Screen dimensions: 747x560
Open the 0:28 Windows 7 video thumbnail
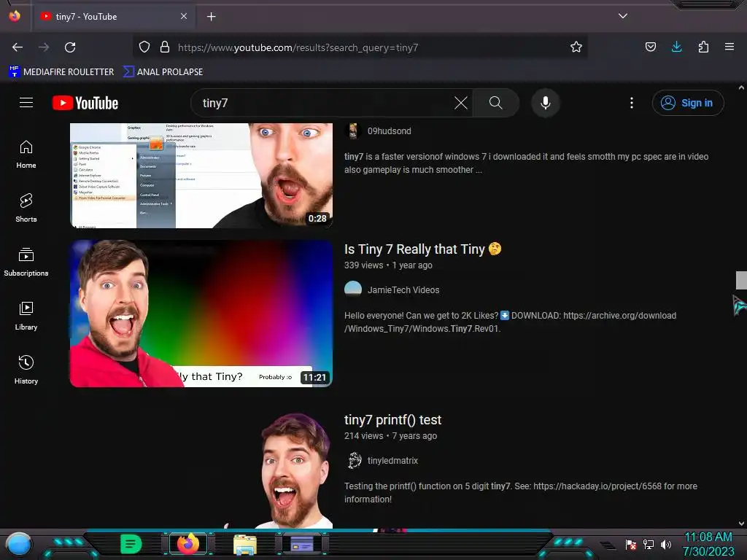pos(201,175)
